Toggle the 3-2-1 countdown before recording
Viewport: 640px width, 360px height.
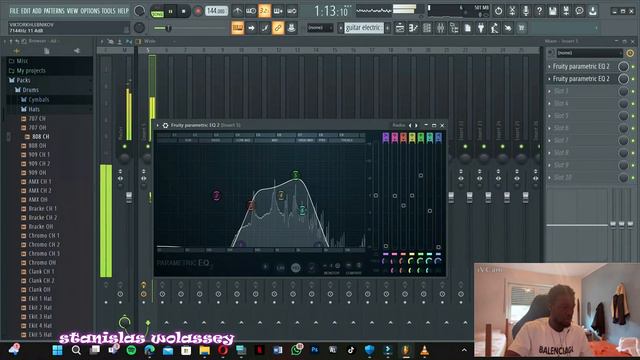(x=264, y=11)
